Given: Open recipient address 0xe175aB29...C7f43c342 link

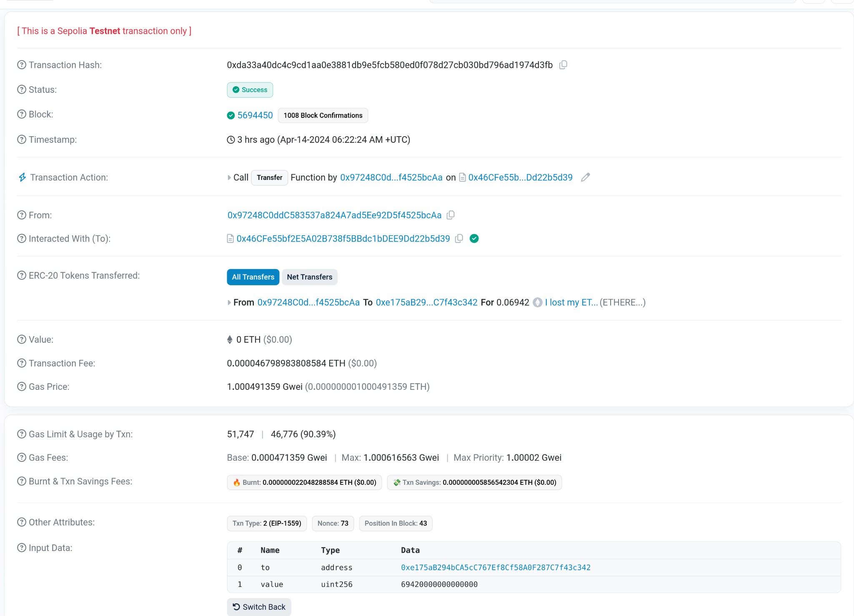Looking at the screenshot, I should tap(426, 303).
